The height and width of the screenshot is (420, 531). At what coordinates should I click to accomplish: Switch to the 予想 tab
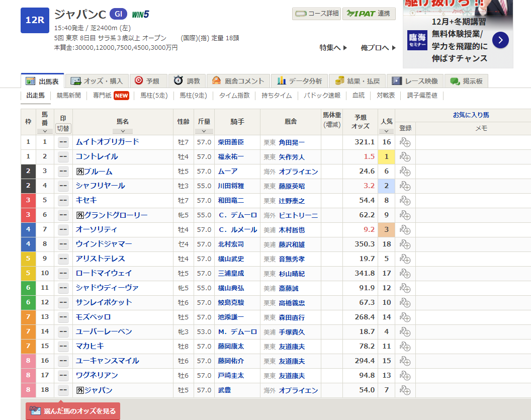[149, 81]
